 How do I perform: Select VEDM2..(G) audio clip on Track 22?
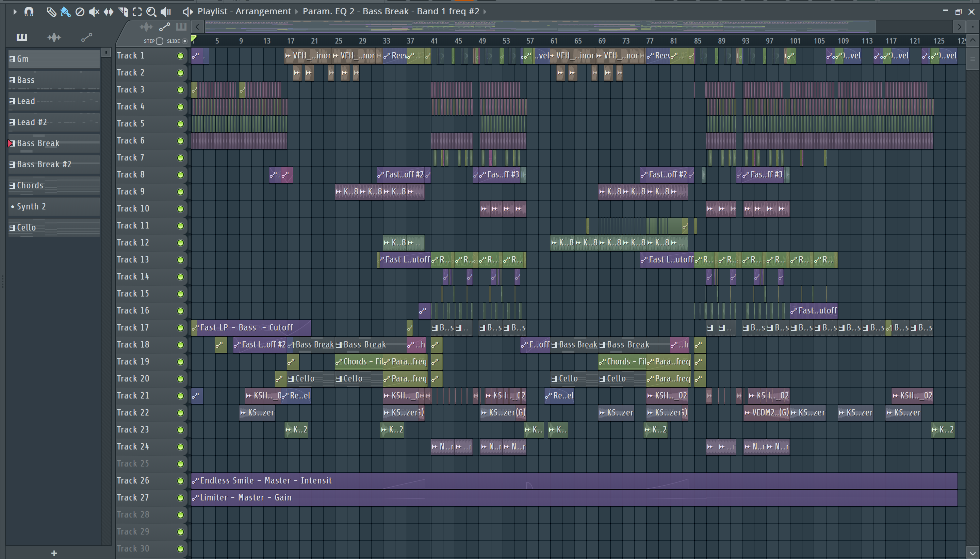coord(766,413)
